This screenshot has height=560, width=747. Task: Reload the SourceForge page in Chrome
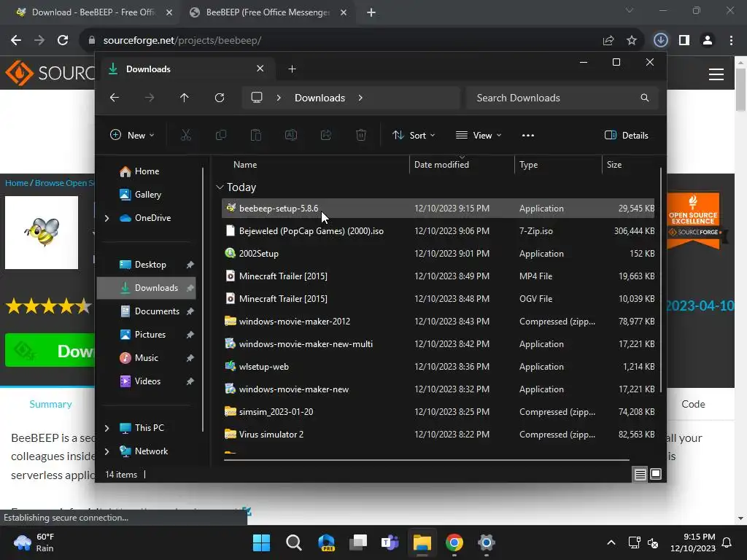tap(63, 41)
